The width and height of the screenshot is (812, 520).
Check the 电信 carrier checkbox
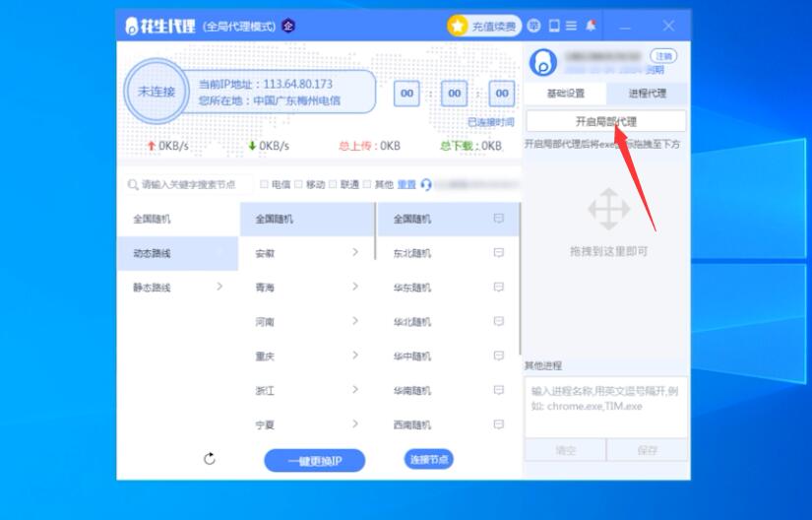(x=264, y=184)
